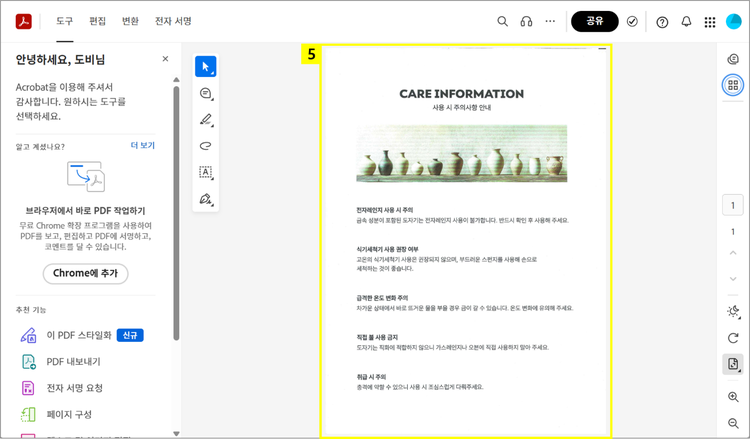Image resolution: width=750 pixels, height=439 pixels.
Task: Click the search magnifier icon
Action: (502, 21)
